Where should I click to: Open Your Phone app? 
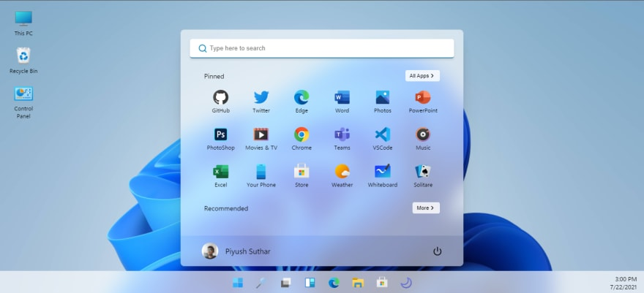click(261, 176)
